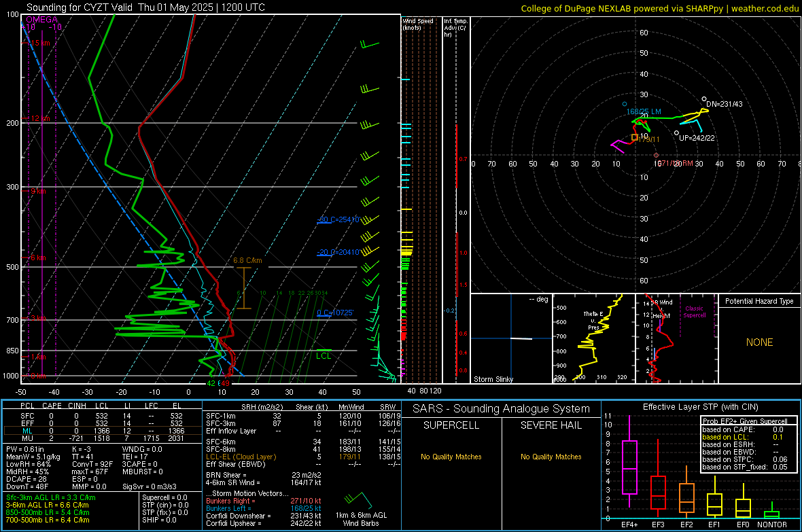Click the weather.cod.edu NEXLAB credit text
Viewport: 802px width, 532px height.
[660, 8]
